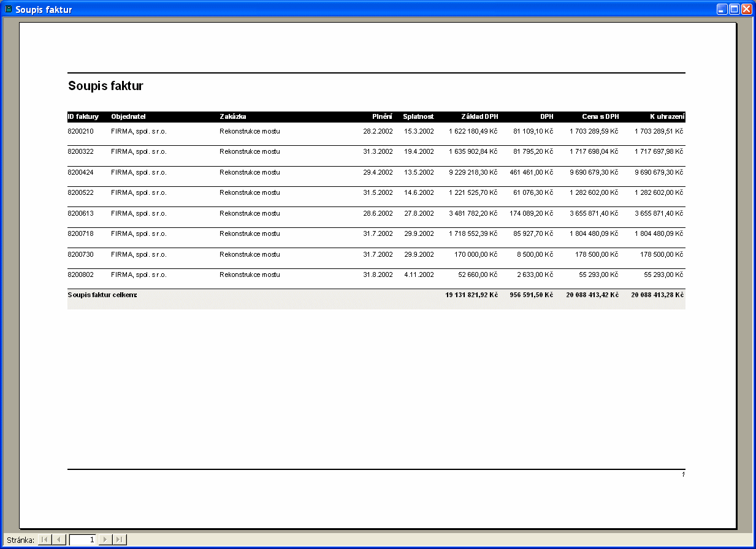The image size is (756, 549).
Task: Click the 'Objednatel' column header
Action: pos(128,116)
